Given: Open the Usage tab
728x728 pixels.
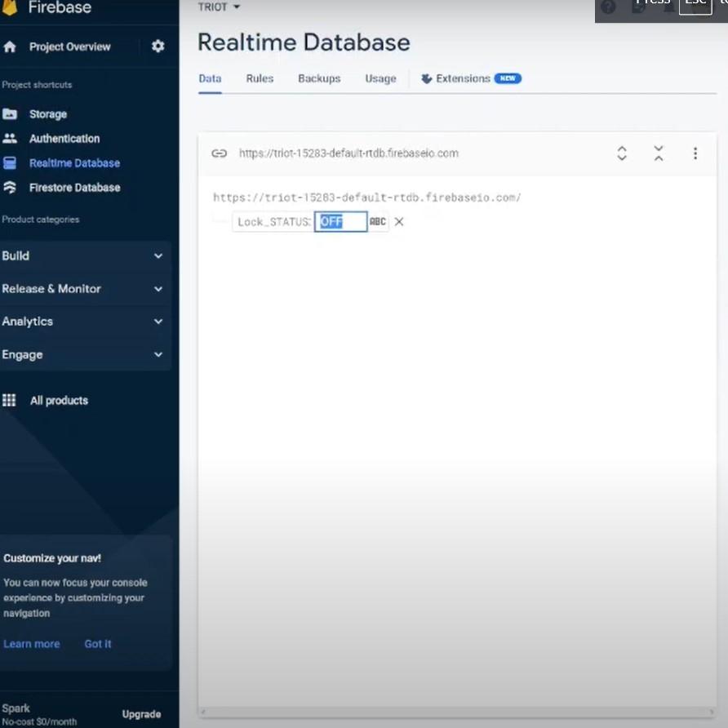Looking at the screenshot, I should coord(380,78).
